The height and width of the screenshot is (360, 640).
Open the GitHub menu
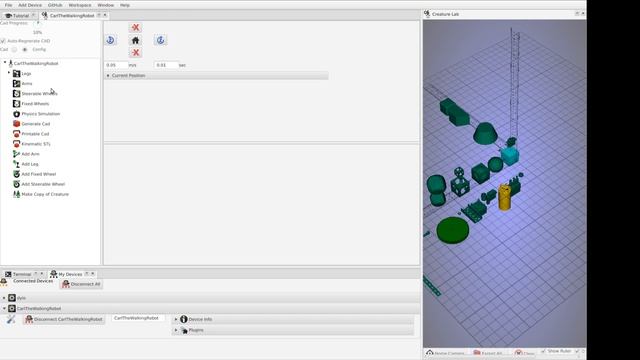pos(55,5)
